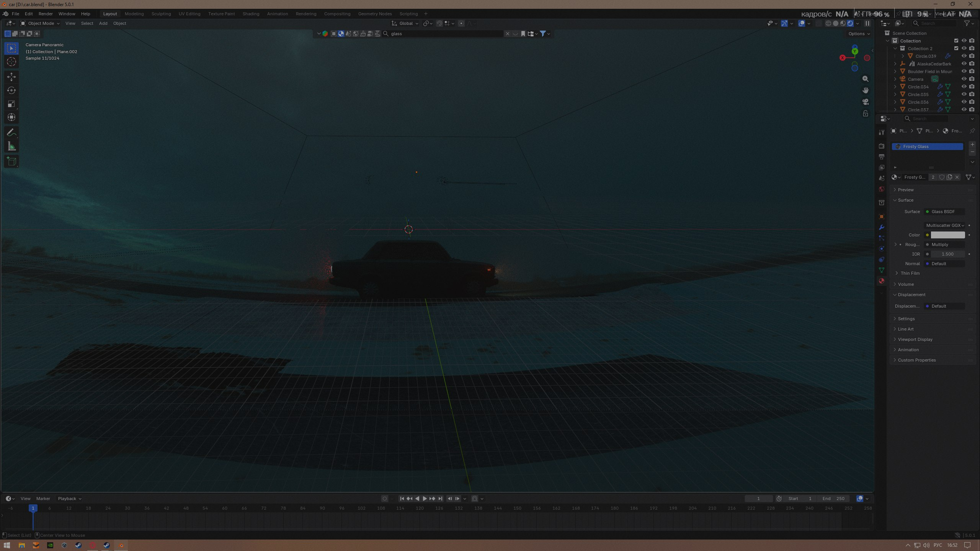The width and height of the screenshot is (980, 551).
Task: Pick the Measure ruler tool
Action: 11,146
